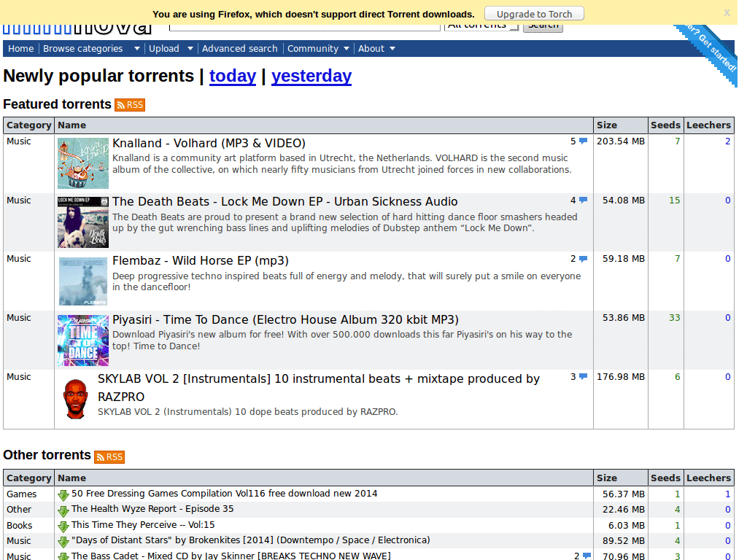
Task: Click comment bubble icon for Knalland torrent
Action: (583, 141)
